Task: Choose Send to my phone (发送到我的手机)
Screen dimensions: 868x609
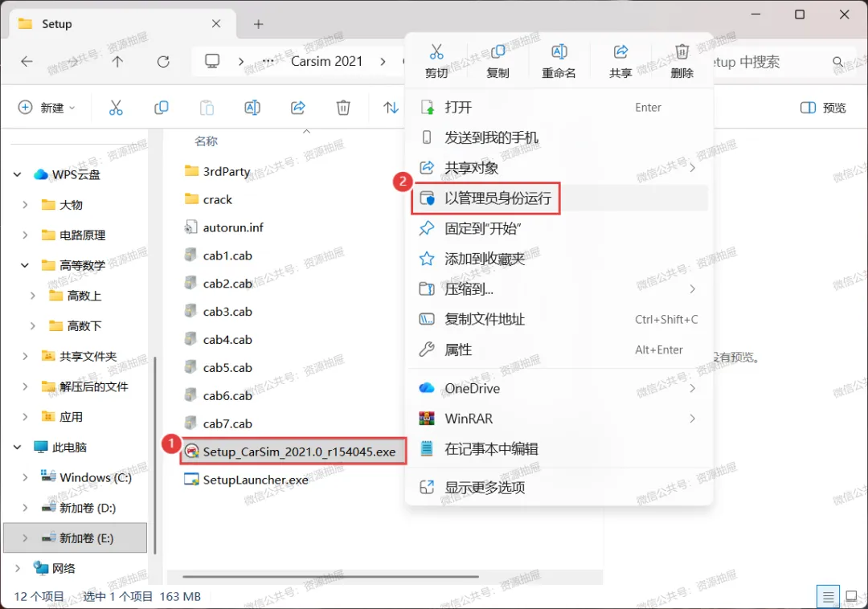Action: click(557, 137)
